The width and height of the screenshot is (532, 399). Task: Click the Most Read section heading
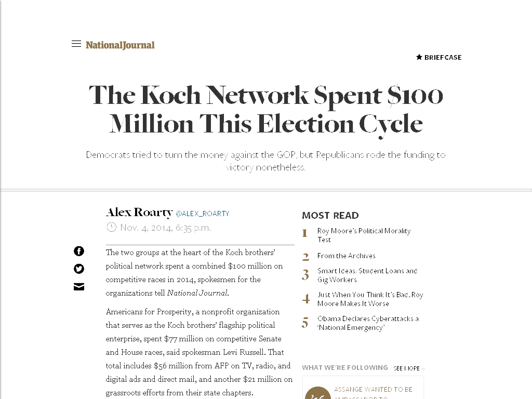330,215
